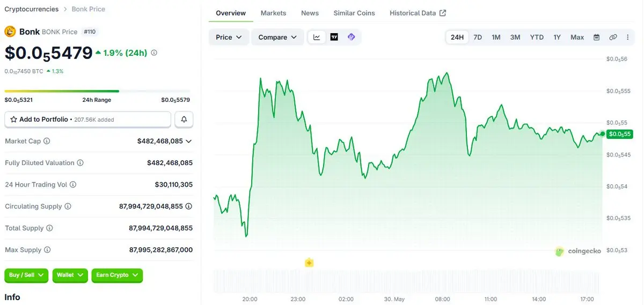Switch to TradingView chart icon
644x305 pixels.
[x=334, y=37]
